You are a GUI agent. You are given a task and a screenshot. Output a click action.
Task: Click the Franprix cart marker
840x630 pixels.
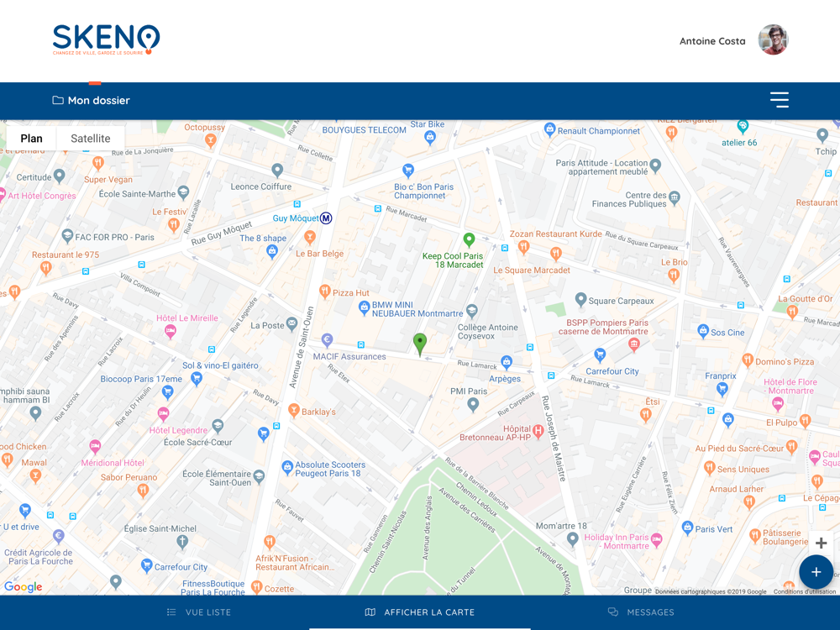[x=722, y=389]
